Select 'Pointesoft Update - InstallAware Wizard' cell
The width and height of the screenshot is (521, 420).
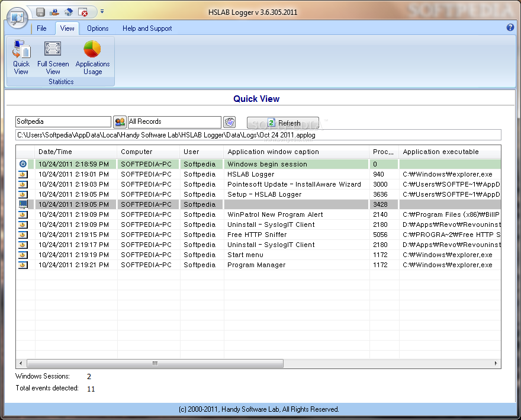(x=297, y=184)
